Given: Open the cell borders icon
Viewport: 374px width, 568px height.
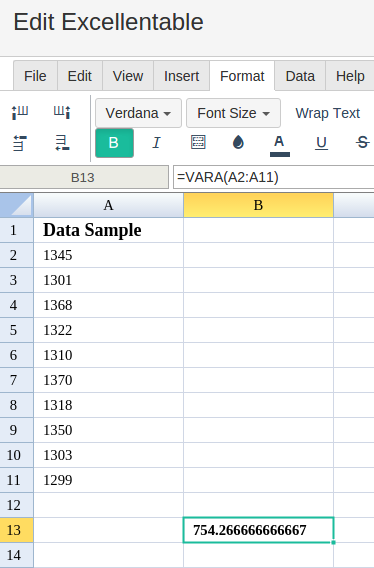Looking at the screenshot, I should click(198, 142).
